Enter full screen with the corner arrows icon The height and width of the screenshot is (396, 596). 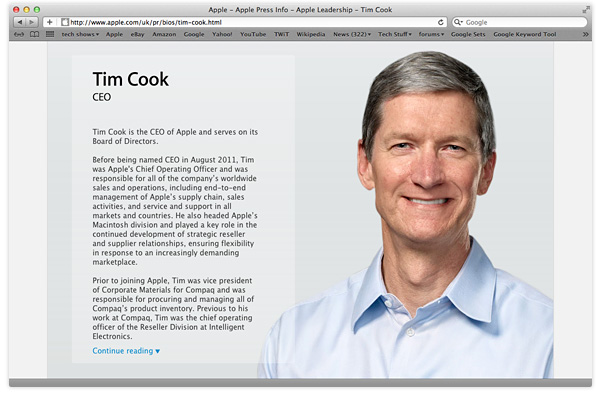click(586, 10)
